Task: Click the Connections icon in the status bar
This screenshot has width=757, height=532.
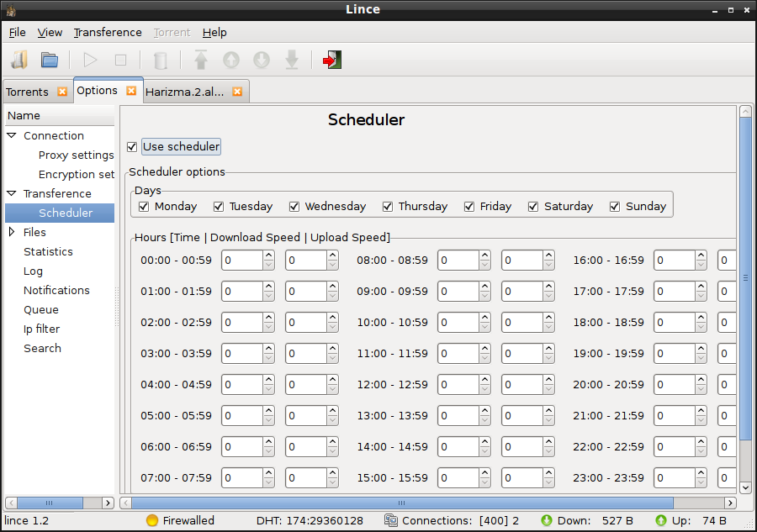Action: [x=391, y=520]
